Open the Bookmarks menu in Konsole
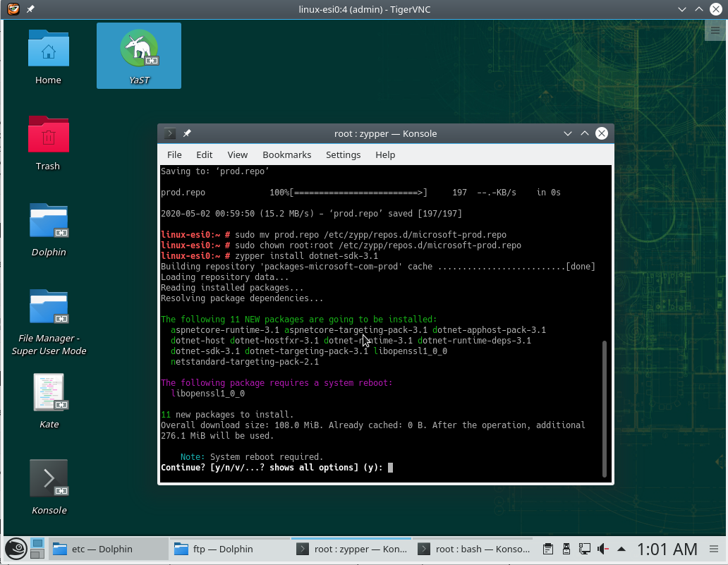 pos(287,155)
